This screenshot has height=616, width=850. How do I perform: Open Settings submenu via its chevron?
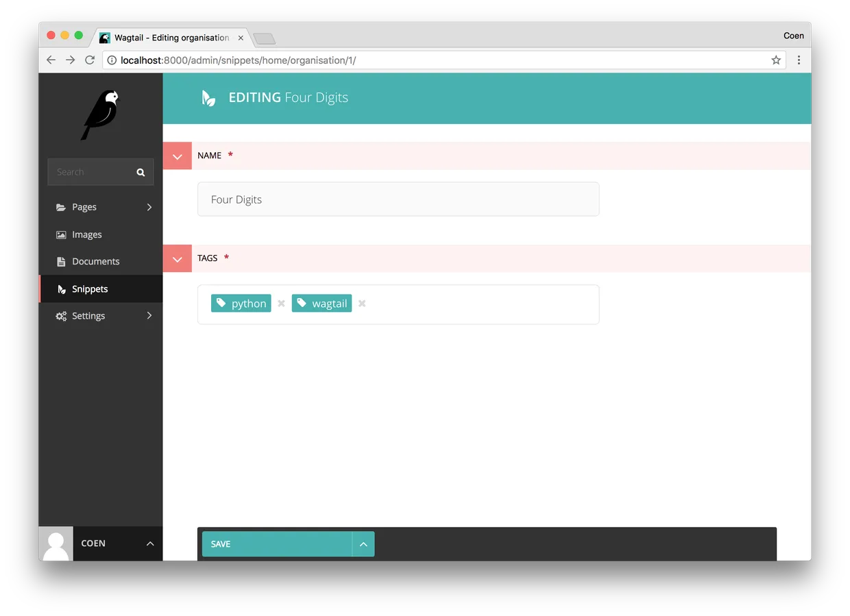tap(149, 316)
